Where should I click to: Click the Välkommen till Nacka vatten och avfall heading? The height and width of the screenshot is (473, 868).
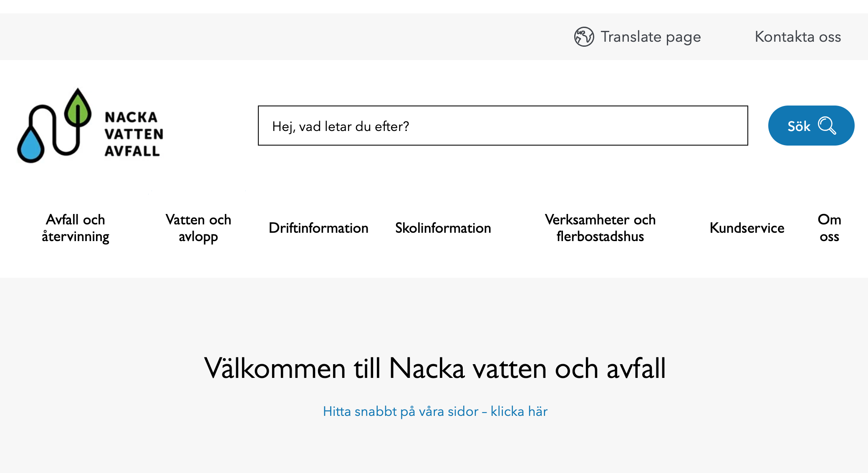435,368
